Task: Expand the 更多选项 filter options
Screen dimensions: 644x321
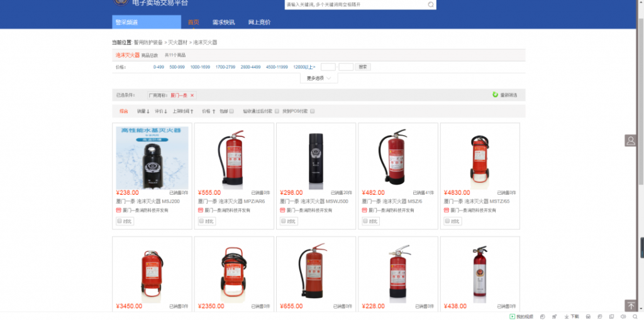Action: pos(319,78)
